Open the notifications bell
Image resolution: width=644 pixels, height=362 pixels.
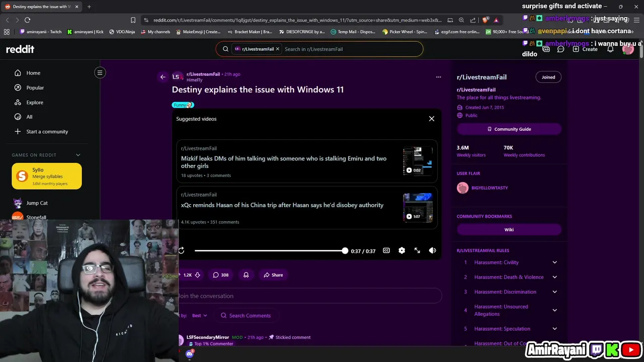610,49
